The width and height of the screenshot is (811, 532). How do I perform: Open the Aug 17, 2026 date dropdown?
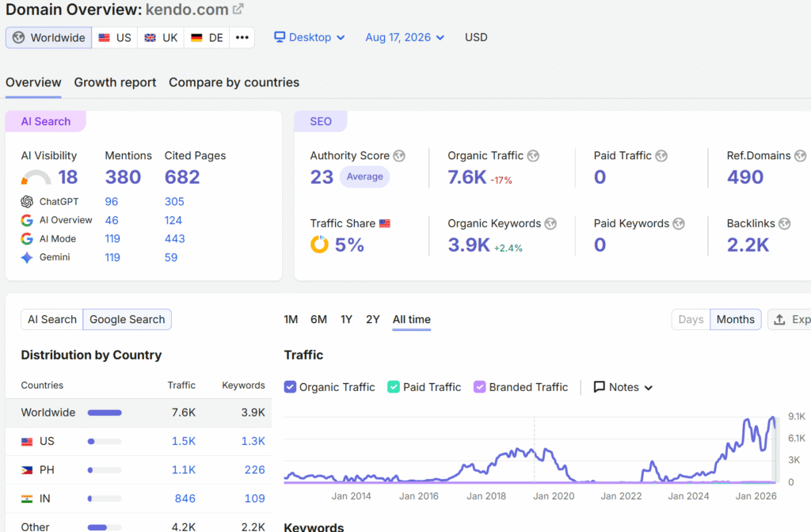(x=405, y=37)
